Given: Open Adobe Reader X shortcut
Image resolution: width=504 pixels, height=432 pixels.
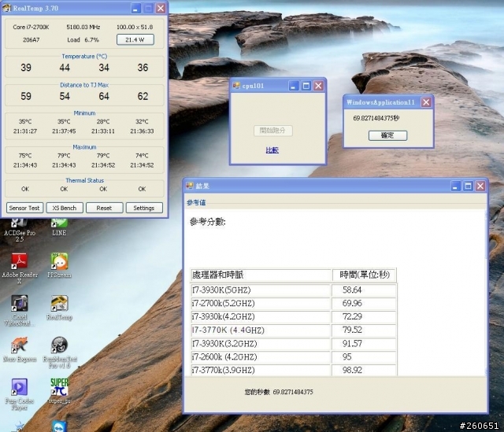Looking at the screenshot, I should tap(19, 262).
